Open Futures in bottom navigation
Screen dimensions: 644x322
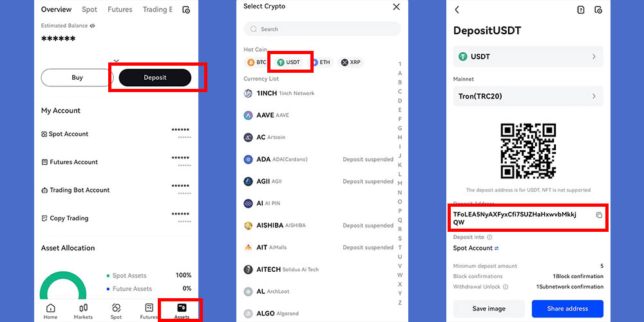149,311
